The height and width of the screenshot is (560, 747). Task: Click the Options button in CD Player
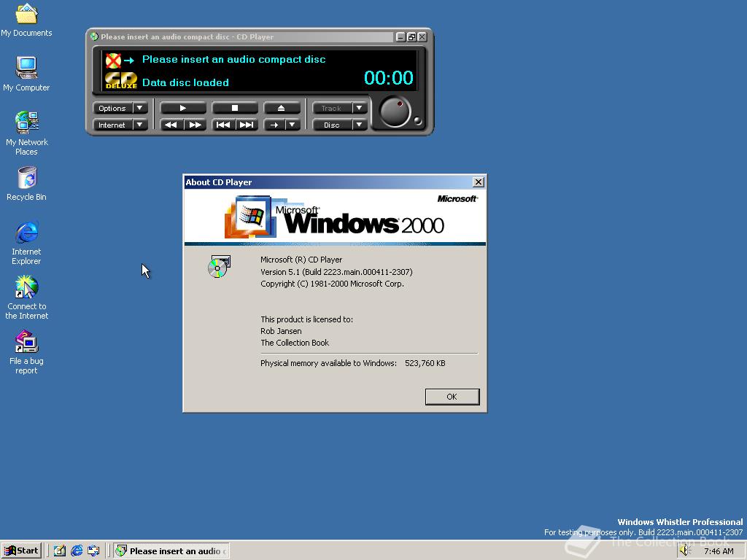pos(112,108)
